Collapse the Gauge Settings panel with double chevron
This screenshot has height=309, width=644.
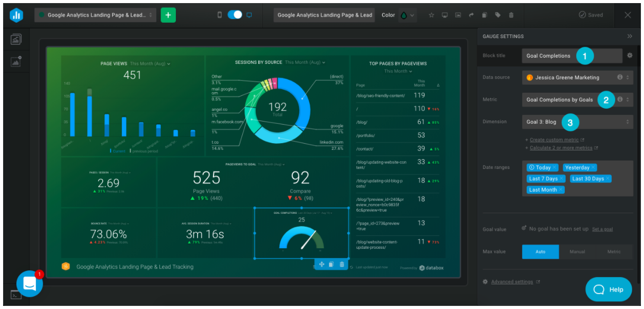click(630, 36)
